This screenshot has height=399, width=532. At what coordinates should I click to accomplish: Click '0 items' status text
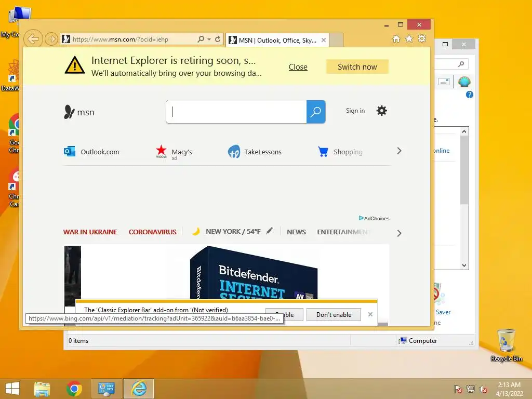point(78,341)
